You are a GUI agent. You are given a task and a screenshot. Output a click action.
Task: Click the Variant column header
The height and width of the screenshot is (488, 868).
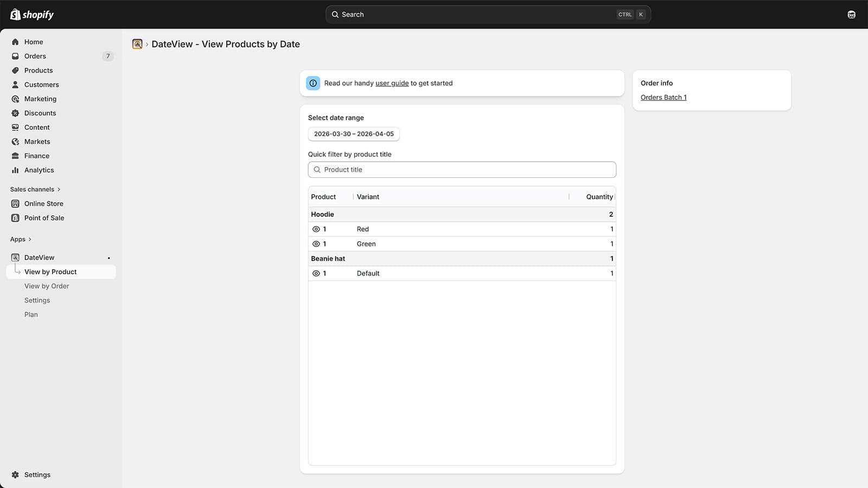click(x=368, y=197)
